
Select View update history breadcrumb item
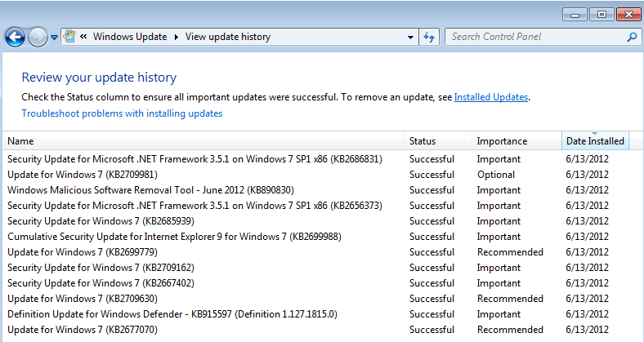pyautogui.click(x=228, y=37)
